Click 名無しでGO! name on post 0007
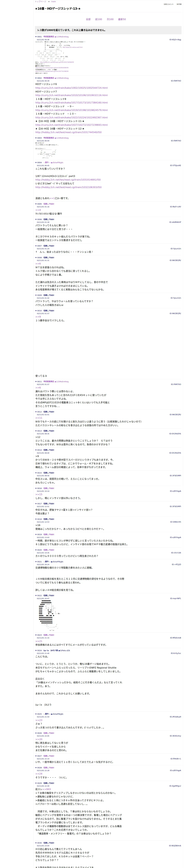The height and width of the screenshot is (868, 186). pyautogui.click(x=49, y=246)
